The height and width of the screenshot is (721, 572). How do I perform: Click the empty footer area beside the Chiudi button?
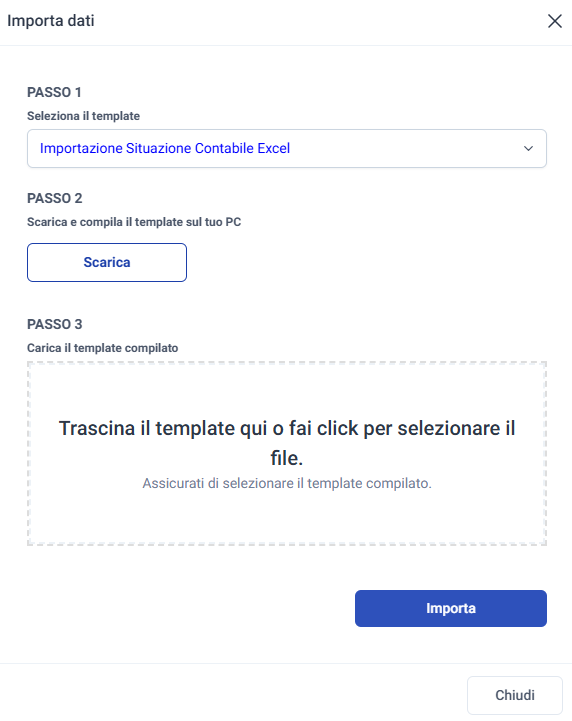[230, 694]
